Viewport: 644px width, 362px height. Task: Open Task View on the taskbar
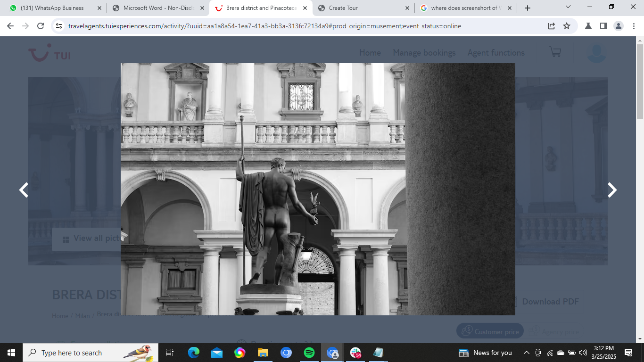[170, 353]
